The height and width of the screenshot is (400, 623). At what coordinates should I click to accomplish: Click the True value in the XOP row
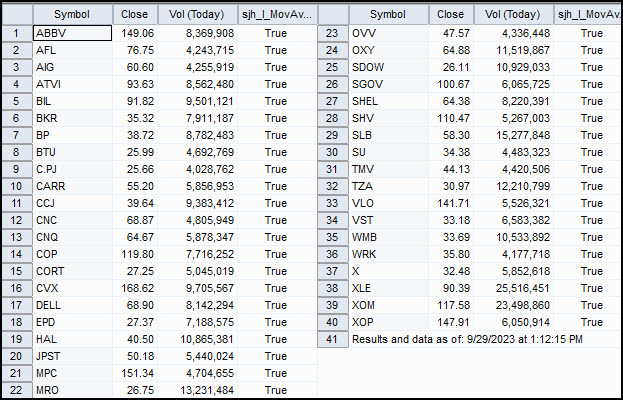(592, 323)
